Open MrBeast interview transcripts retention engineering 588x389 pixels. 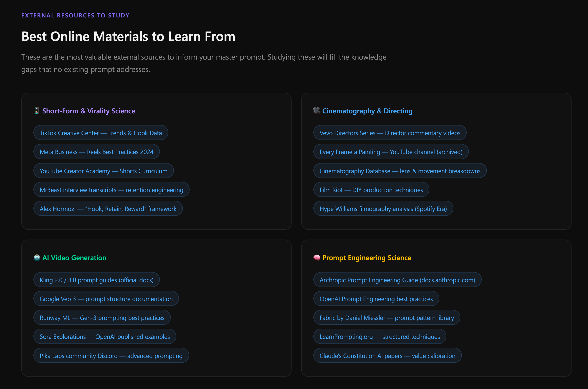(111, 190)
